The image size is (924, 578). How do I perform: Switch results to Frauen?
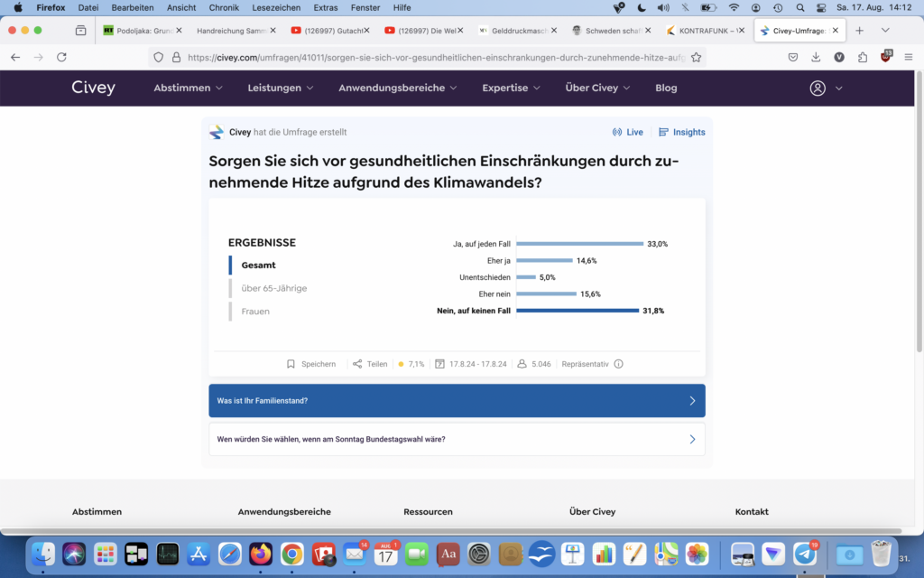coord(255,312)
